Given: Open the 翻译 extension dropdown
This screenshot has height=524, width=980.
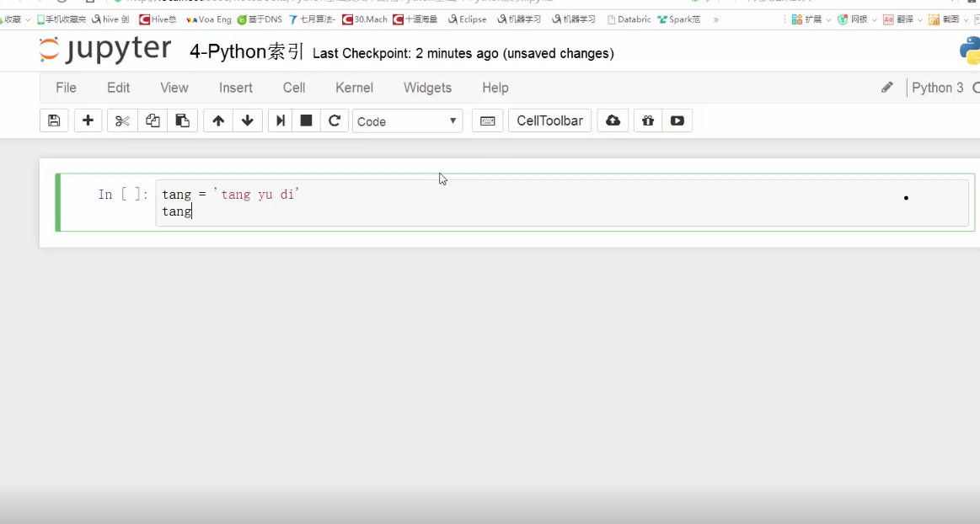Looking at the screenshot, I should coord(903,19).
